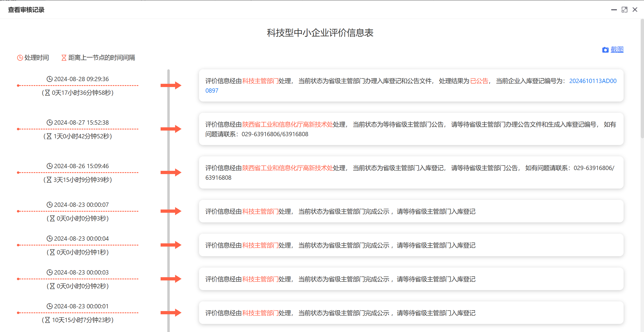
Task: Click red arrow next to 2024-08-26 15:09:46 entry
Action: point(171,172)
